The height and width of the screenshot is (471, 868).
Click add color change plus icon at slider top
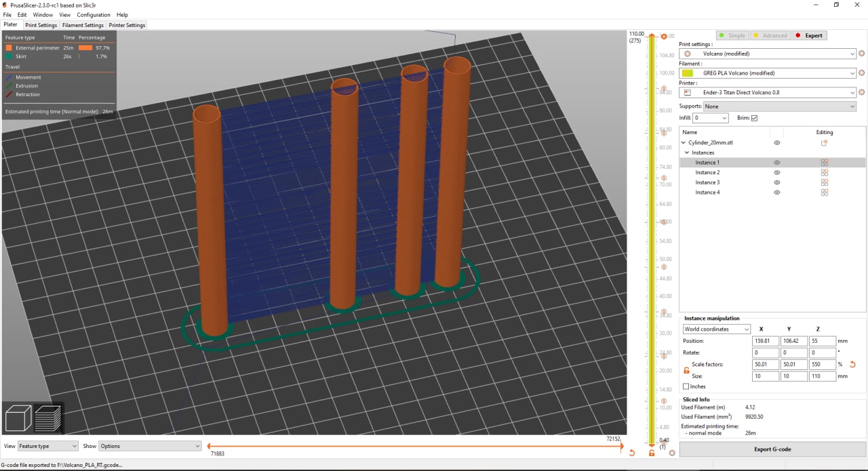pyautogui.click(x=663, y=36)
